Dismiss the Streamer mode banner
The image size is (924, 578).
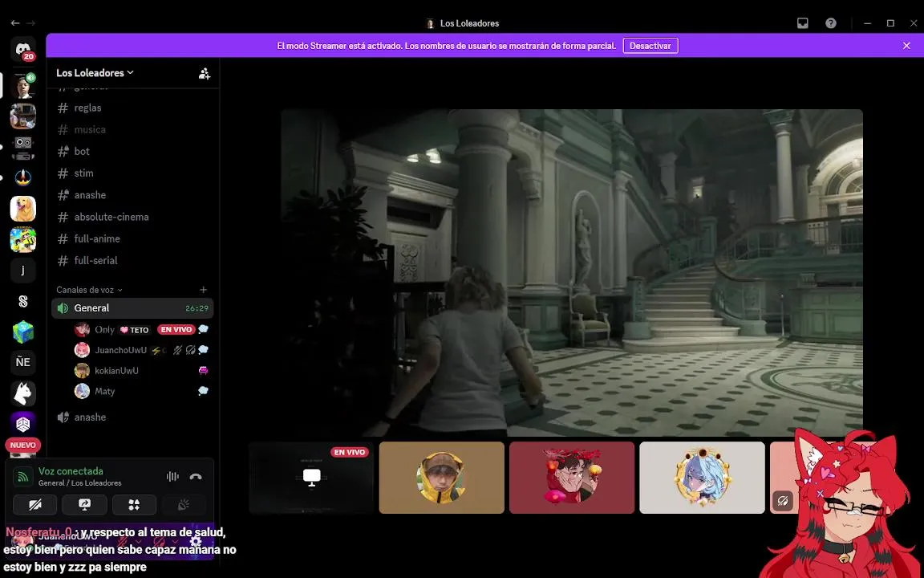906,46
